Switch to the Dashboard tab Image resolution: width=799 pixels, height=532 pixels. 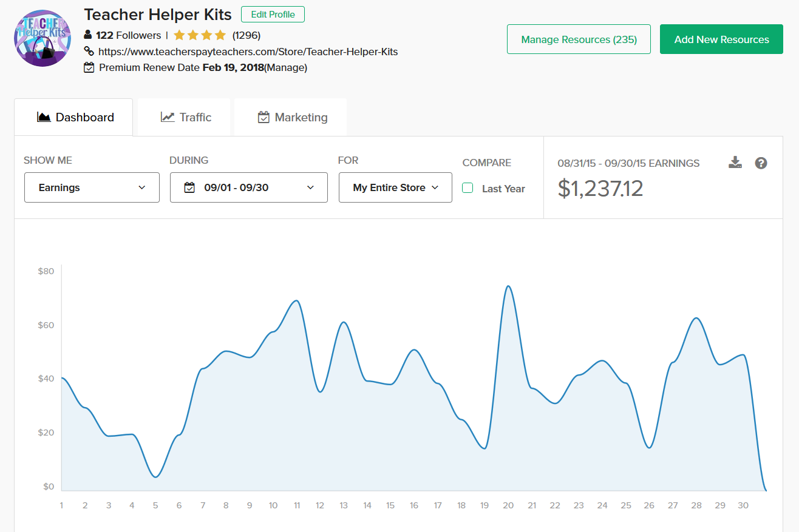point(73,117)
